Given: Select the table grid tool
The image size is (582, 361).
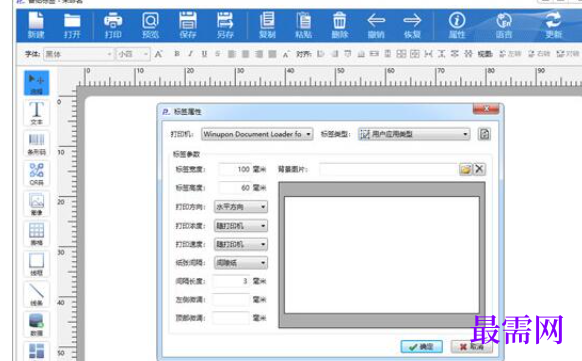Looking at the screenshot, I should (x=36, y=234).
